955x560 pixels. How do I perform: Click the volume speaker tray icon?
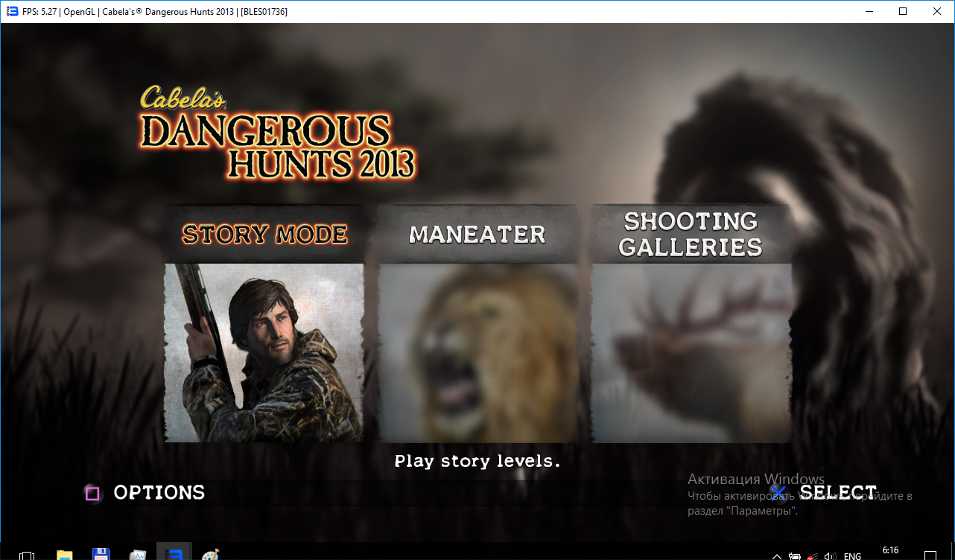click(830, 556)
